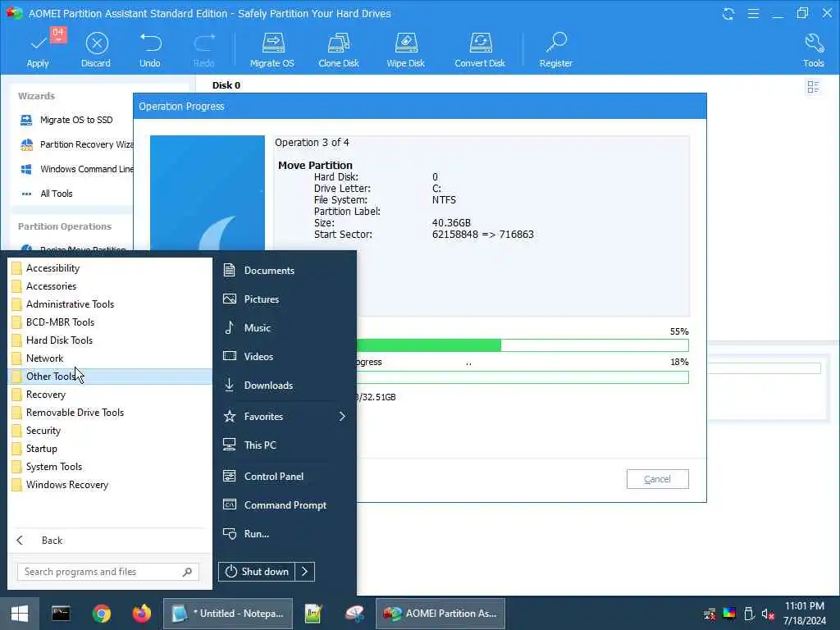Screen dimensions: 840x630
Task: Open the Wipe Disk tool
Action: (405, 48)
